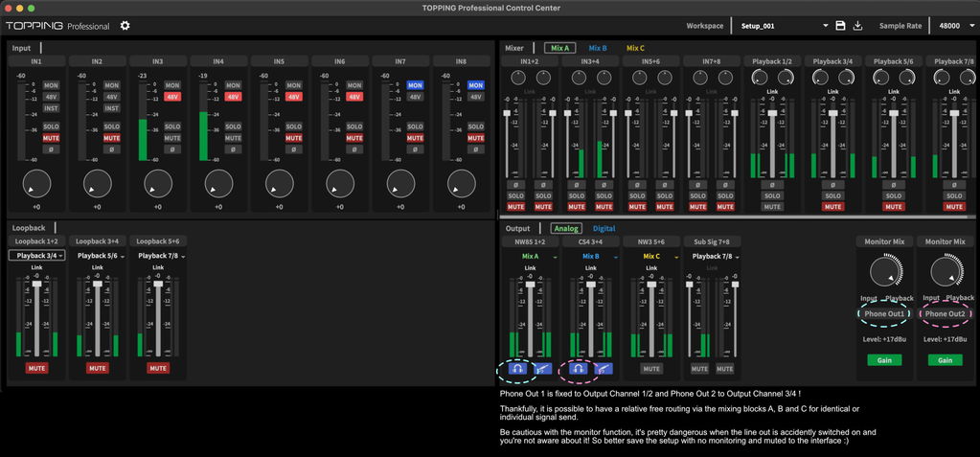Switch output view to Digital tab

(604, 229)
